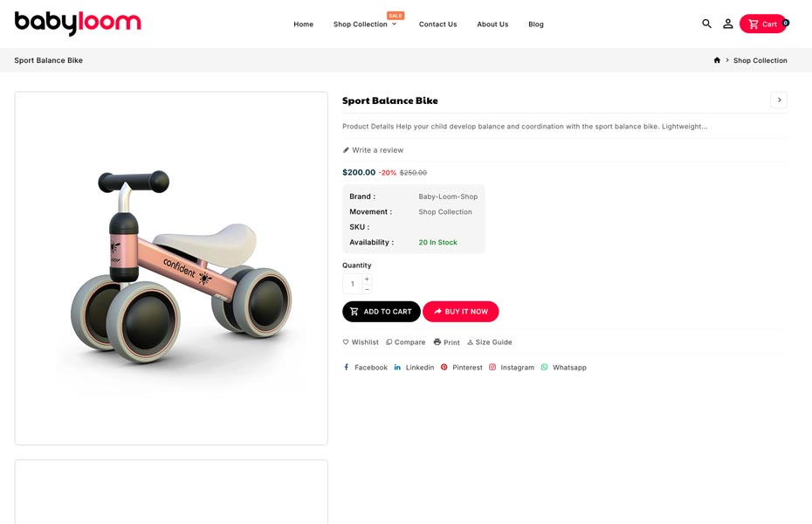812x524 pixels.
Task: Share product on Facebook
Action: [x=365, y=368]
